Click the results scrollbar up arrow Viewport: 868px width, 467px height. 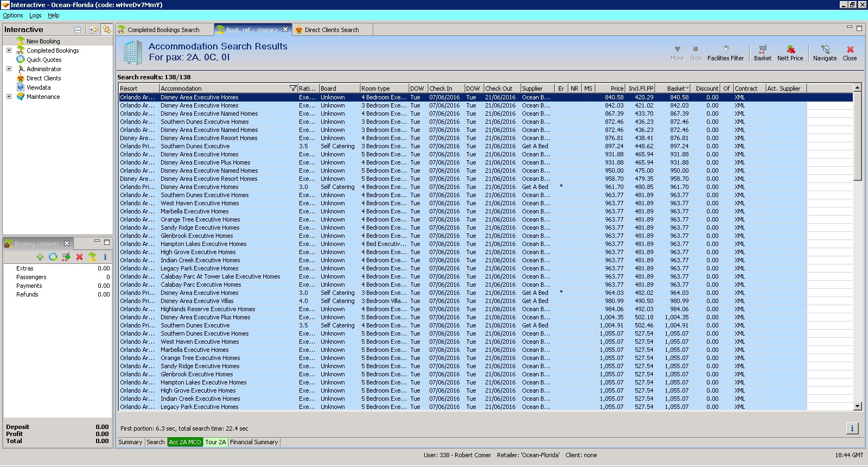(857, 88)
